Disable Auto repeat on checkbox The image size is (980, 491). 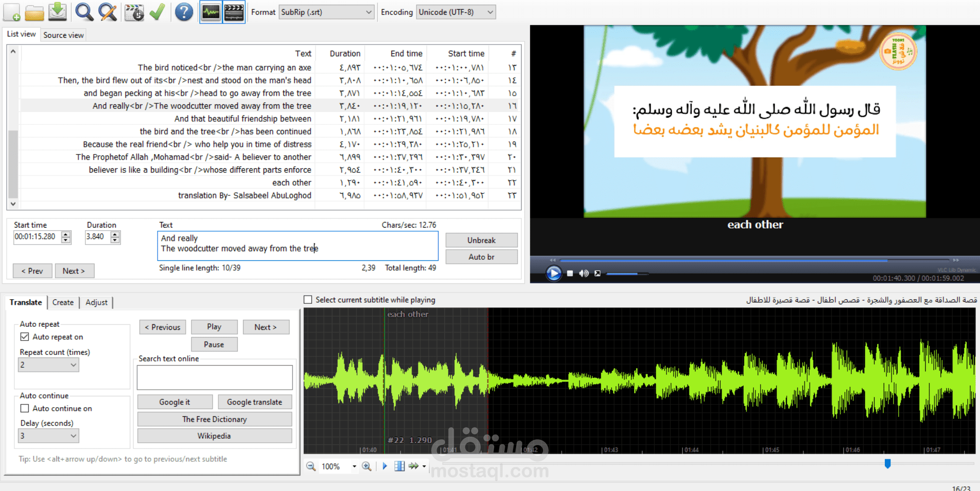click(x=25, y=337)
